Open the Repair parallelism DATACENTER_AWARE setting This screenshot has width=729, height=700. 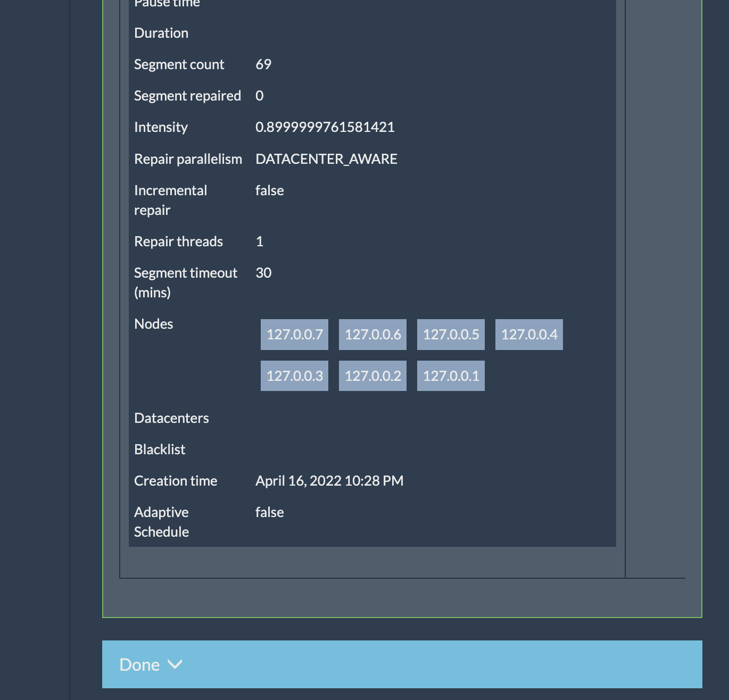coord(326,159)
